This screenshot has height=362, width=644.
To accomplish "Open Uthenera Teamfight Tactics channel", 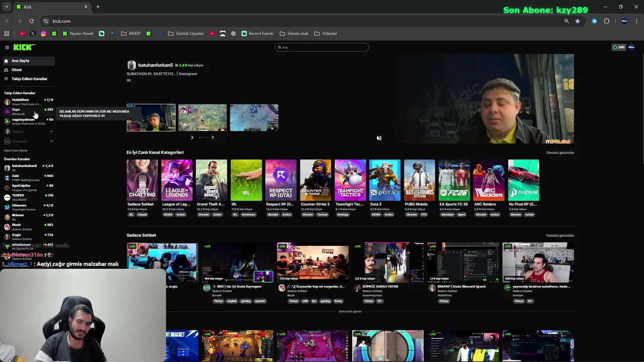I will click(28, 207).
